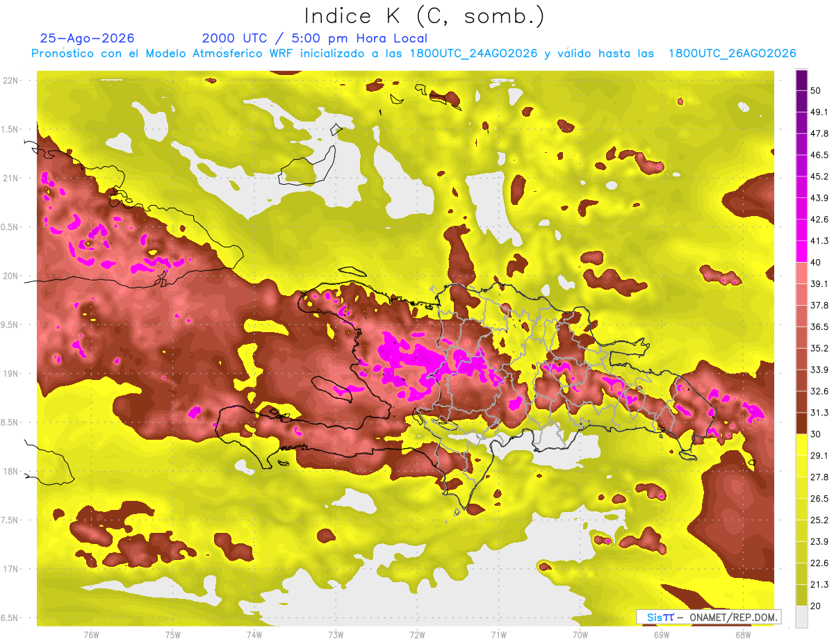834x644 pixels.
Task: Select the '73W' longitude label
Action: coord(336,634)
